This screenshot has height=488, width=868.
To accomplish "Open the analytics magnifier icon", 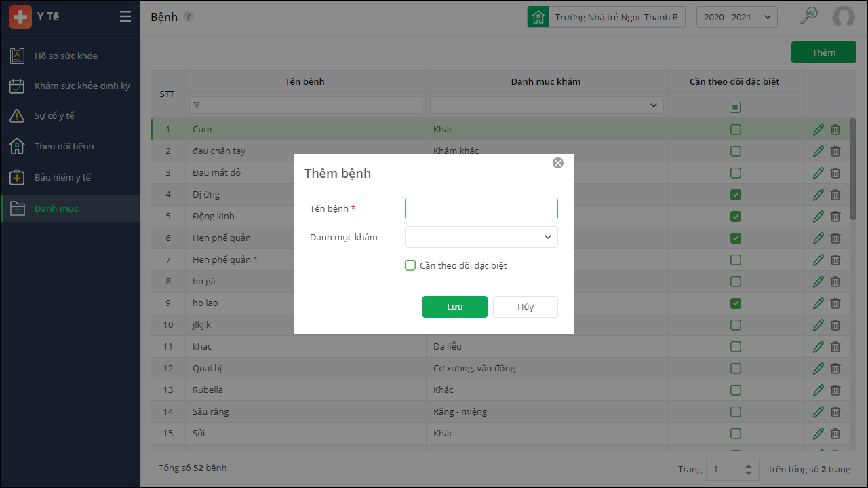I will click(x=809, y=16).
